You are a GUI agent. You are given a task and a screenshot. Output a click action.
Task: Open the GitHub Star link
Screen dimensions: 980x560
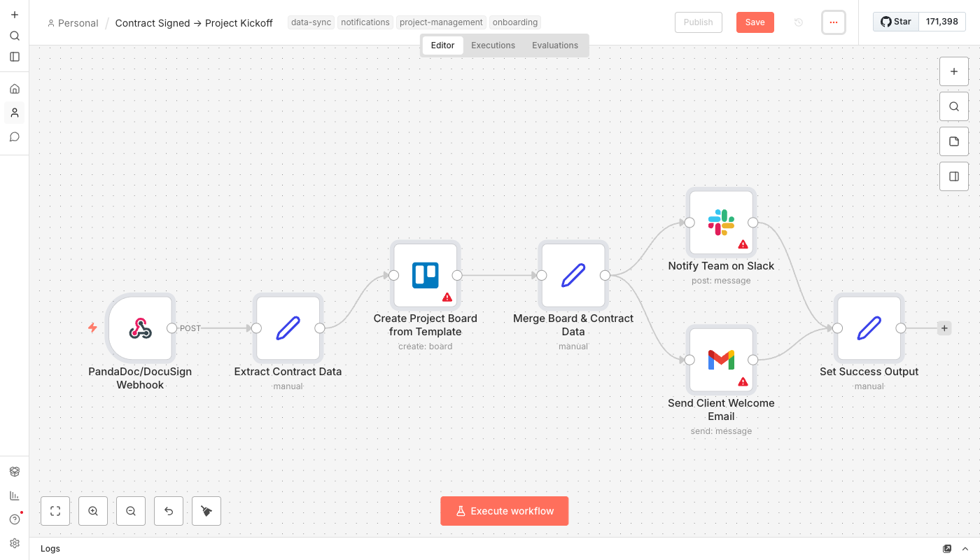tap(896, 22)
